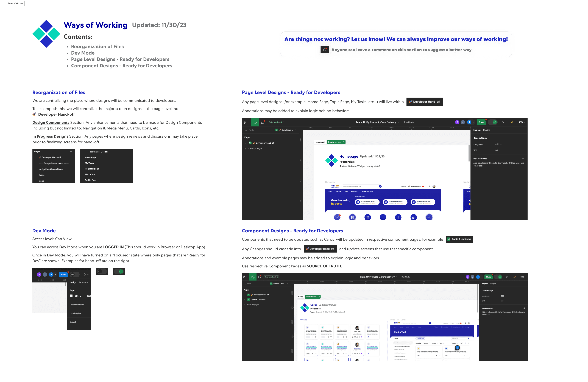Image resolution: width=588 pixels, height=382 pixels.
Task: Click A? missing fonts icon beside 45% zoom
Action: pos(512,122)
